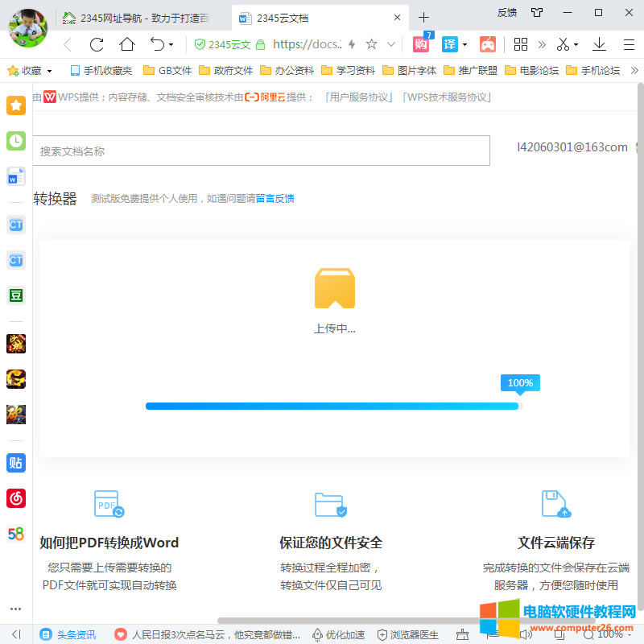Click the clock icon in left sidebar

click(15, 141)
